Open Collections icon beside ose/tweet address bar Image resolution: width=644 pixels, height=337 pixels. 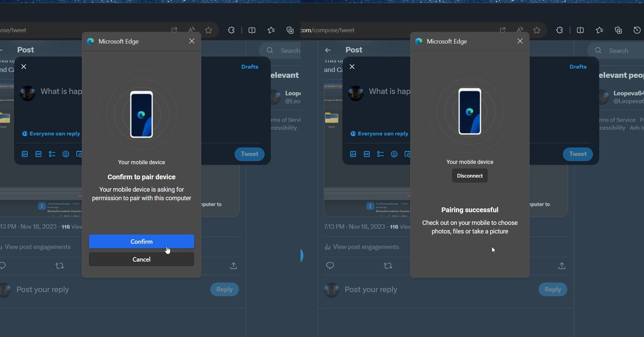pyautogui.click(x=290, y=30)
